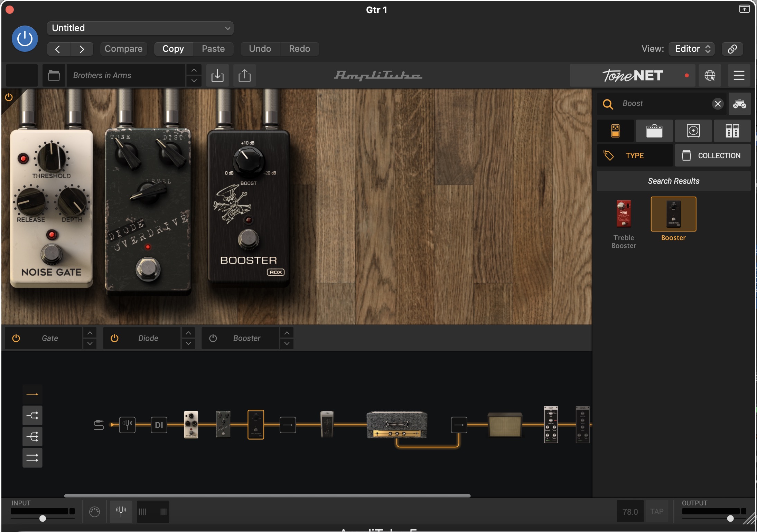Click the link chain icon
757x532 pixels.
(732, 49)
